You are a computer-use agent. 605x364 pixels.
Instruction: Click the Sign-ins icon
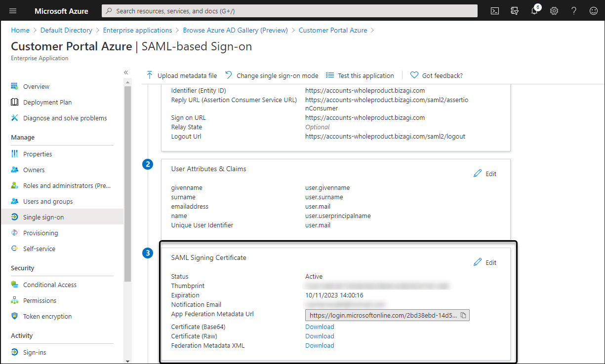click(x=14, y=352)
